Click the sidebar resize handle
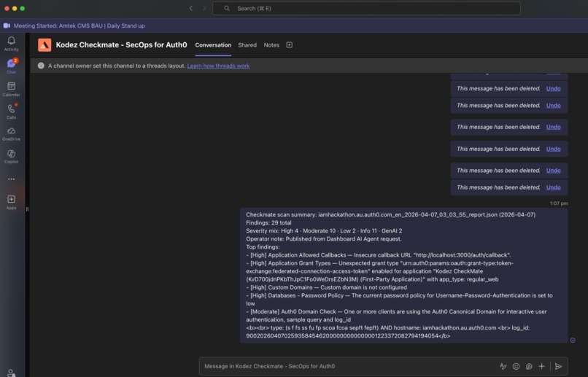 point(27,209)
